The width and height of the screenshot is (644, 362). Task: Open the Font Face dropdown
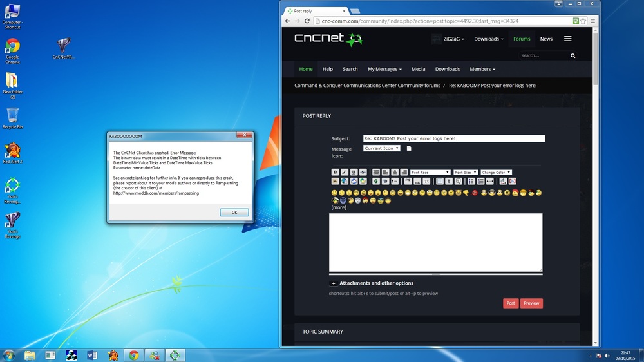pos(430,173)
